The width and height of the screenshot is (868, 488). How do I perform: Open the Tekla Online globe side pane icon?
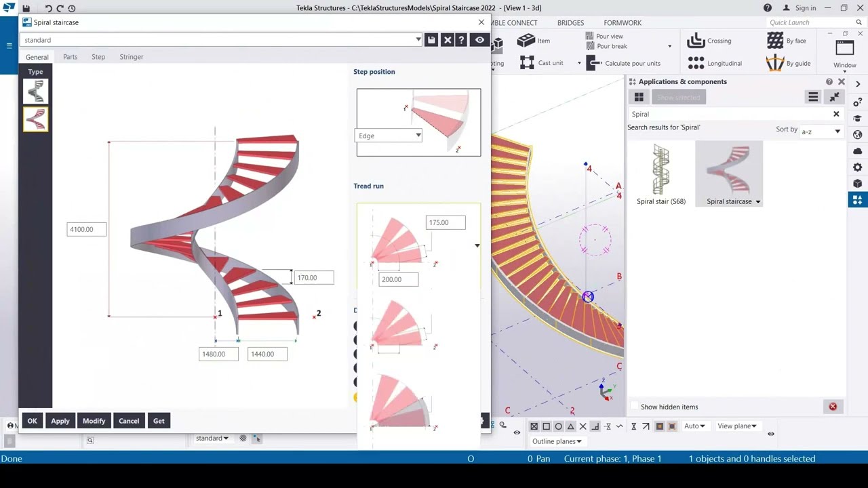(858, 135)
